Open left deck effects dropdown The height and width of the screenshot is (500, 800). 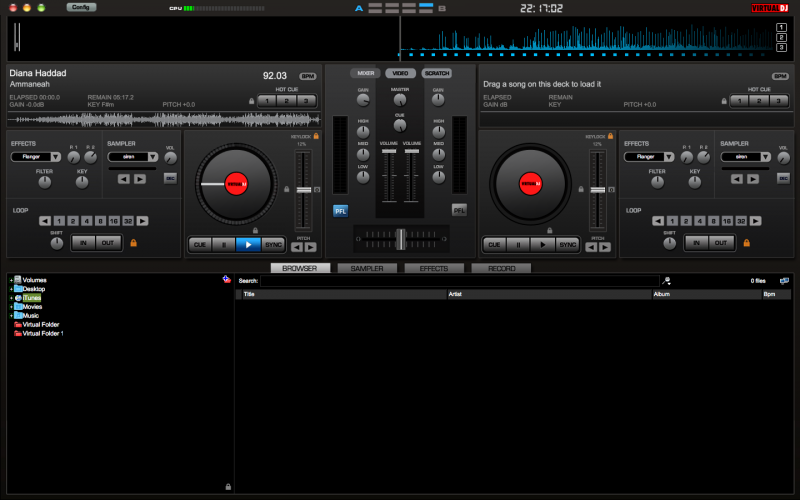(x=56, y=157)
